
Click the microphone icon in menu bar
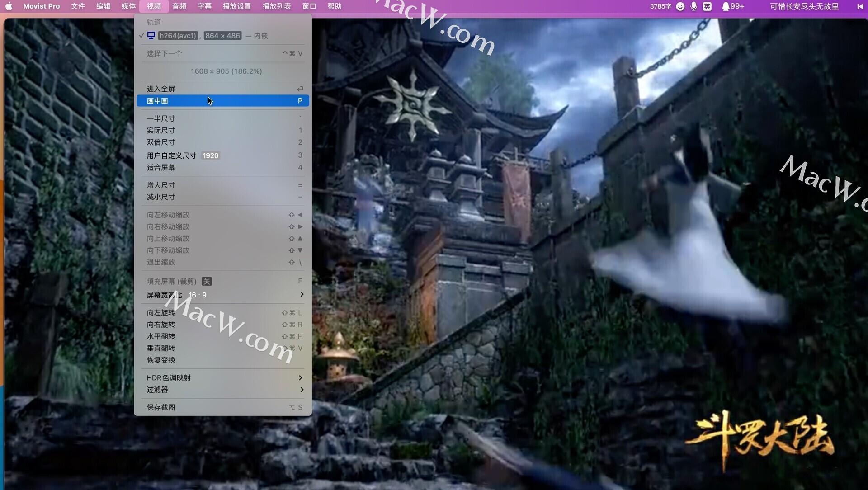693,6
